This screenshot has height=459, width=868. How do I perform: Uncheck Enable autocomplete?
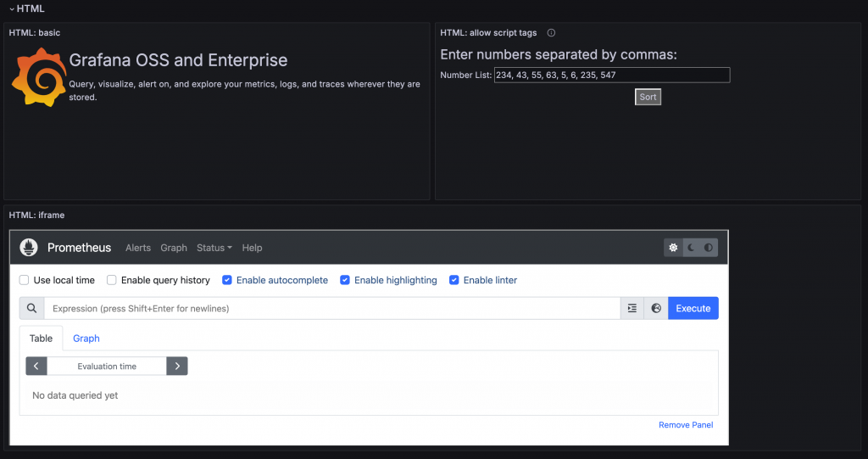226,280
